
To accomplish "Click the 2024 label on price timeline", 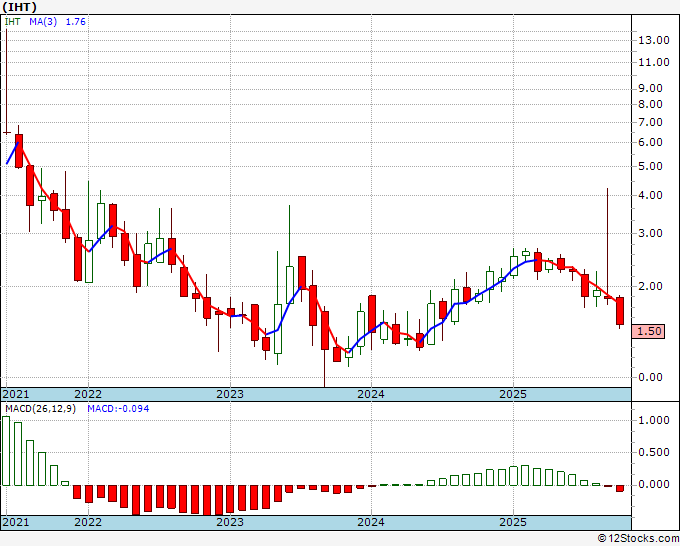I will click(x=371, y=395).
